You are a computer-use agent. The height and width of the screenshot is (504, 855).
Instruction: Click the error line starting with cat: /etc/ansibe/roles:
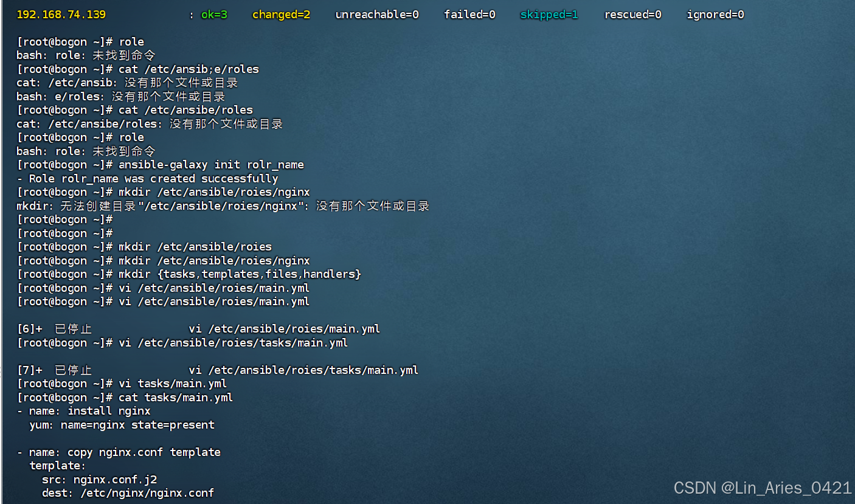coord(150,124)
